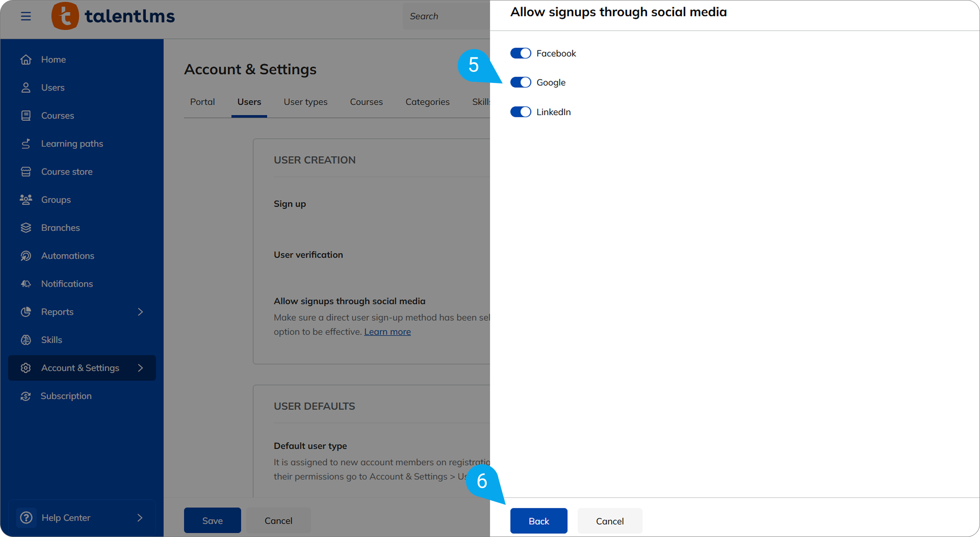The width and height of the screenshot is (980, 537).
Task: Click the Branches layers icon
Action: tap(26, 228)
